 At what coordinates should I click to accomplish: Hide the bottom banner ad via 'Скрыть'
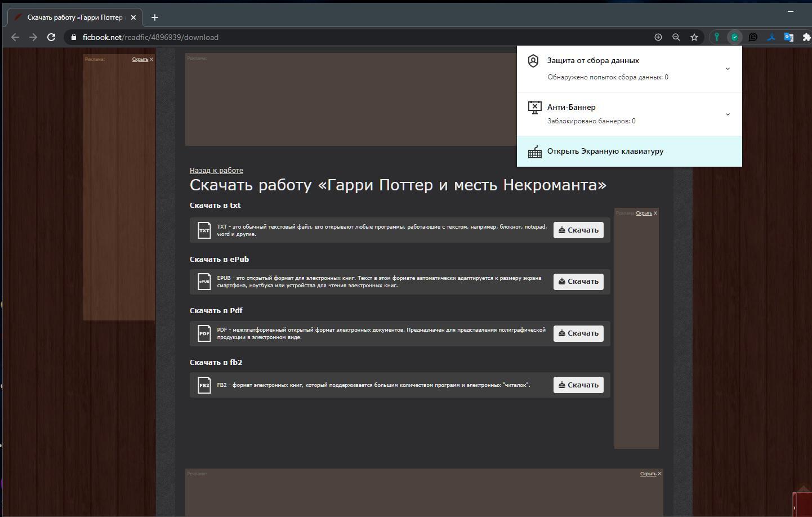(650, 474)
